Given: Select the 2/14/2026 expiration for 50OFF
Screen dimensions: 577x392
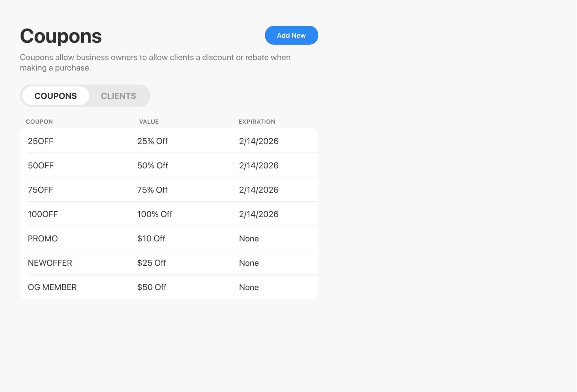Looking at the screenshot, I should (258, 165).
